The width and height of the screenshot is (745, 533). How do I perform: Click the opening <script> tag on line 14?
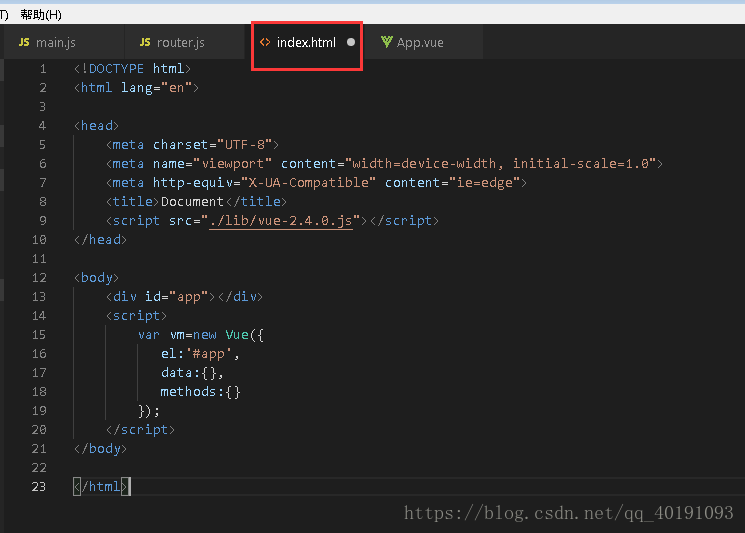136,316
